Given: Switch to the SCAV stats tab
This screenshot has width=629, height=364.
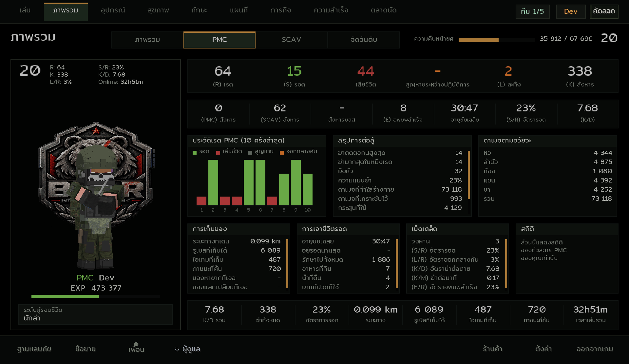Looking at the screenshot, I should [x=291, y=40].
